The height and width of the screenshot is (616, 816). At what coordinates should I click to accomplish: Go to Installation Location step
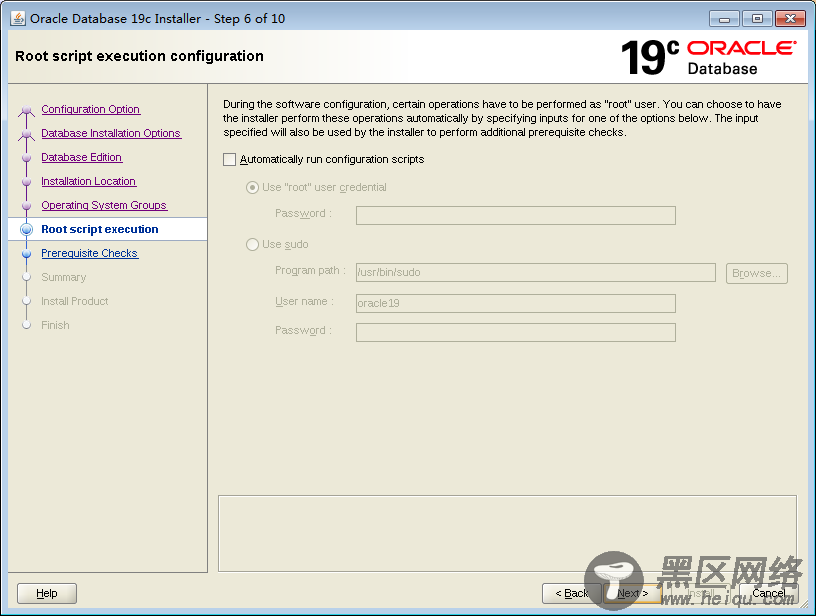click(88, 181)
